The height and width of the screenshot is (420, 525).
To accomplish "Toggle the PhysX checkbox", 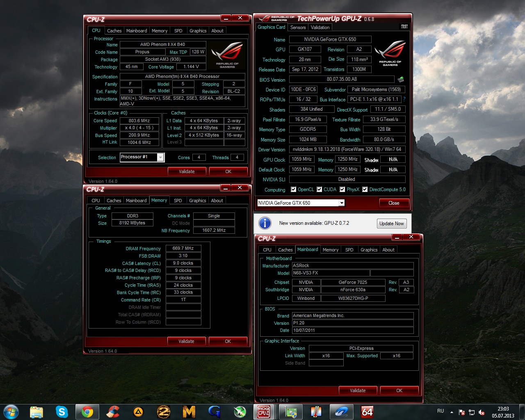I will (x=342, y=189).
